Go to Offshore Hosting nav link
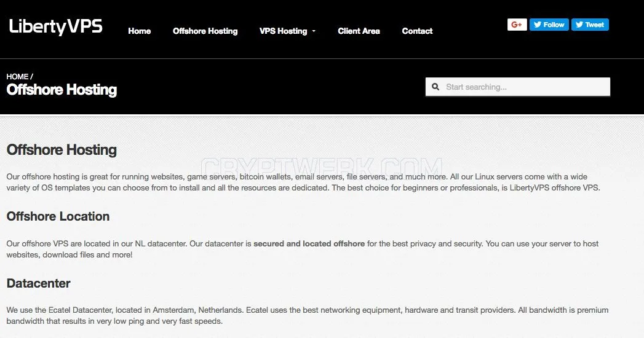Viewport: 644px width, 338px height. coord(205,31)
